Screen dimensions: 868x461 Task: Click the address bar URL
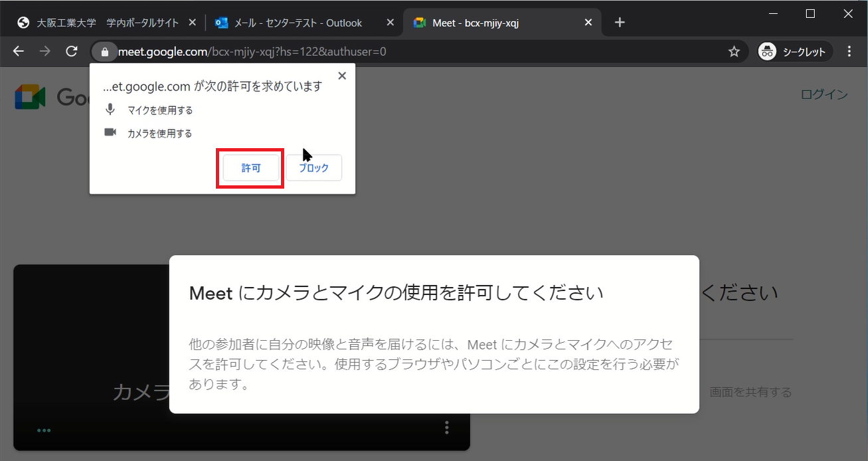[x=252, y=51]
